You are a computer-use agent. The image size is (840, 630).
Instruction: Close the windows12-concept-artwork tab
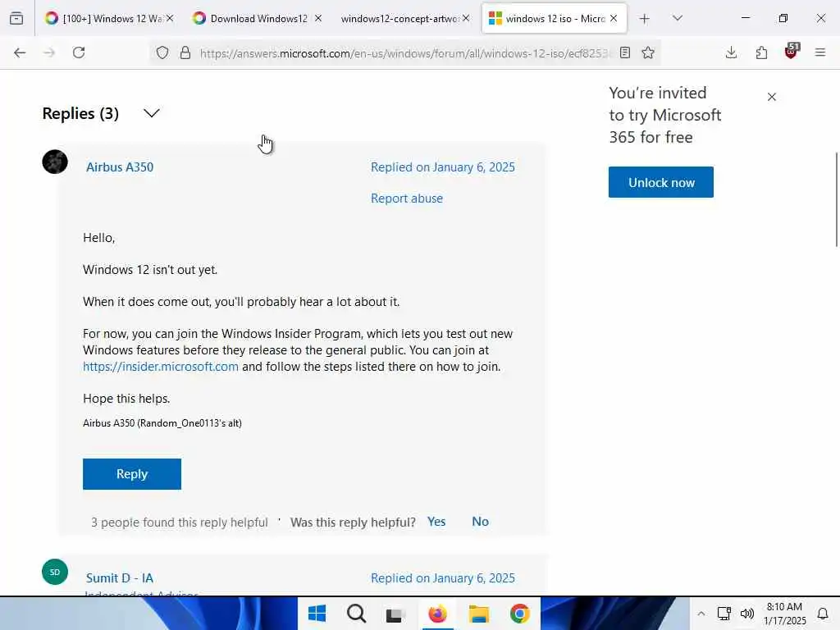pyautogui.click(x=466, y=19)
